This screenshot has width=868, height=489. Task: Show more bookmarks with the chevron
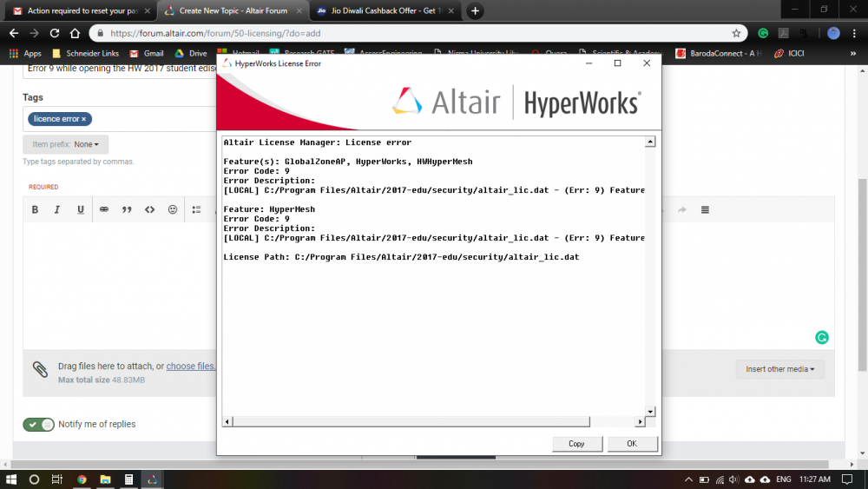853,54
